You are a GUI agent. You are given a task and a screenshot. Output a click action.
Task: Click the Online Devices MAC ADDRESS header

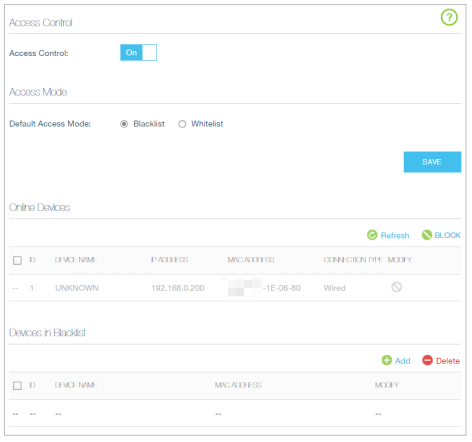coord(251,260)
